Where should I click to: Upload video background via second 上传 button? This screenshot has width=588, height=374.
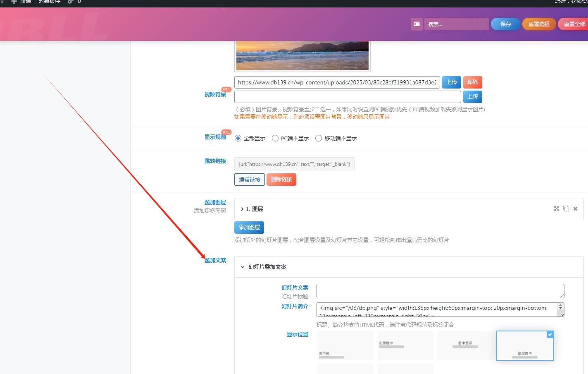[x=473, y=97]
